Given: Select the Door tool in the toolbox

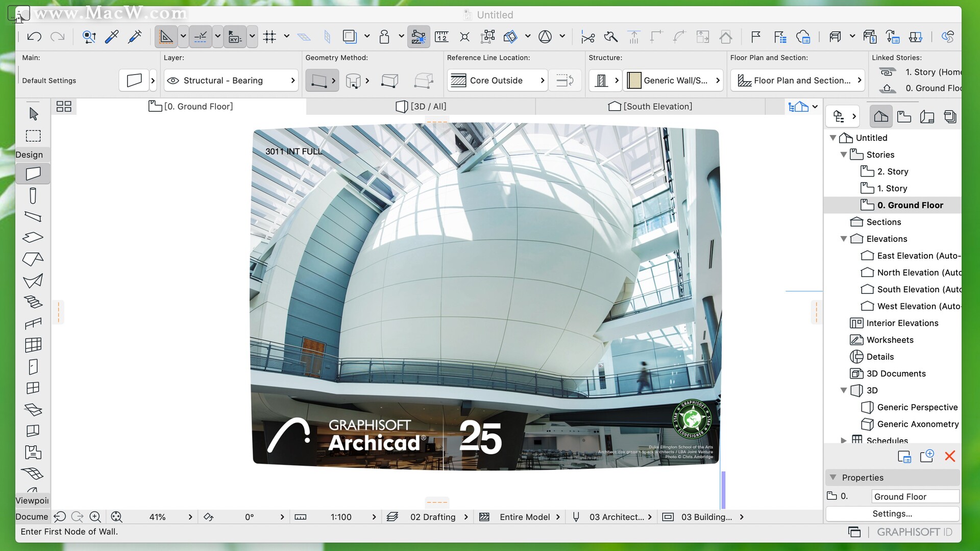Looking at the screenshot, I should coord(33,366).
